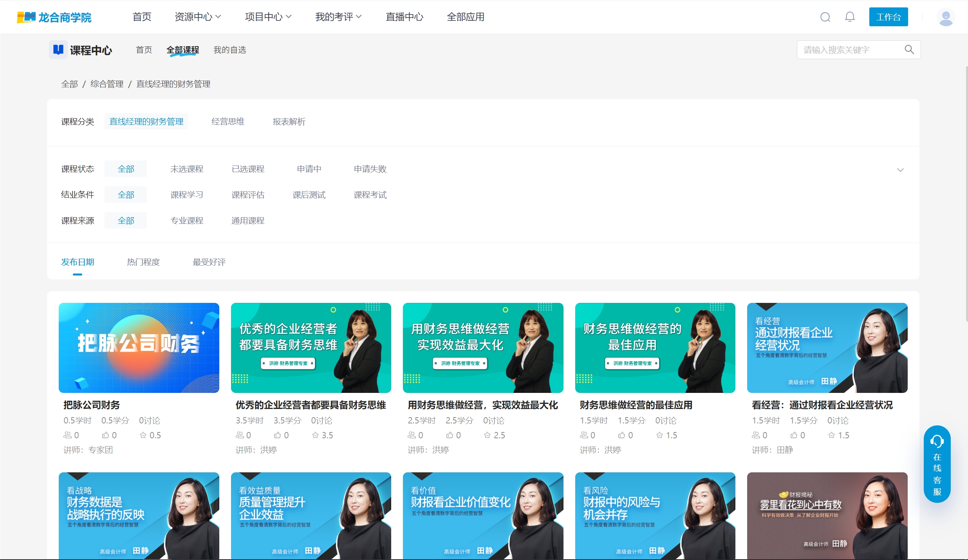This screenshot has width=968, height=560.
Task: Expand the 资源中心 dropdown menu
Action: click(197, 17)
